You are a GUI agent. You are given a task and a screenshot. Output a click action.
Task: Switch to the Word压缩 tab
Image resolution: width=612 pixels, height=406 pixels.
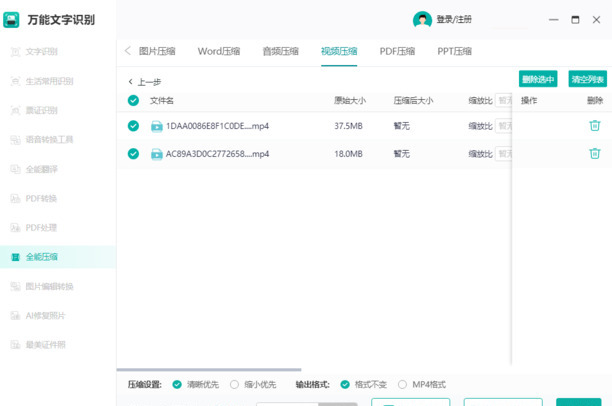point(219,51)
